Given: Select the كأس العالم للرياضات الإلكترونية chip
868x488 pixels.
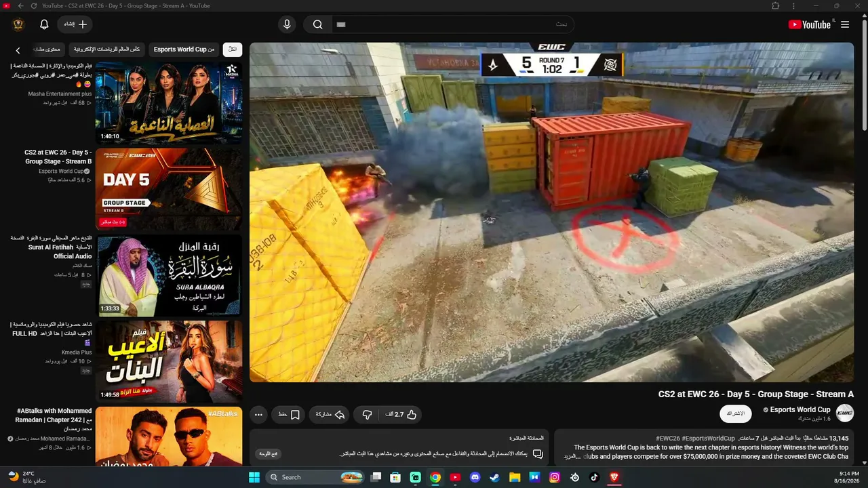Looking at the screenshot, I should coord(107,49).
